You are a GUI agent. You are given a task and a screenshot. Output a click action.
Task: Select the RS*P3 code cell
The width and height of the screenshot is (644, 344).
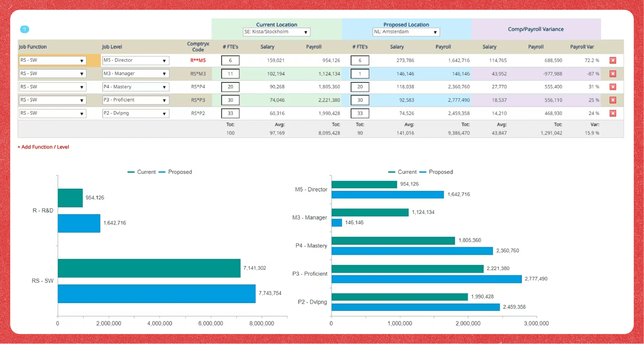click(198, 100)
